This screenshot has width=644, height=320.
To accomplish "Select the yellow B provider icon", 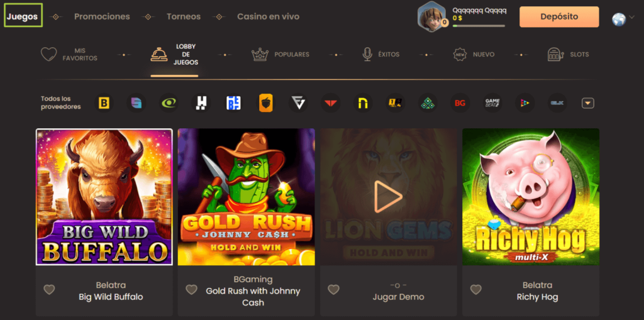I will pyautogui.click(x=104, y=103).
